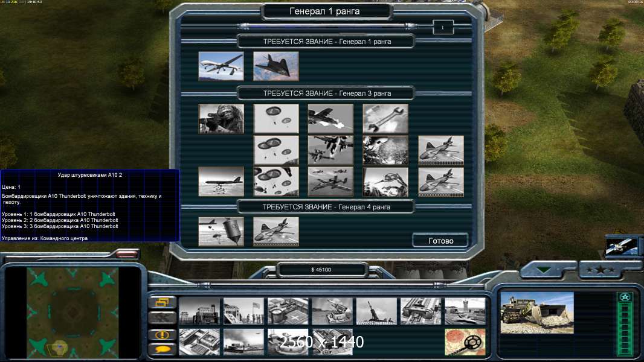The image size is (644, 362).
Task: Pick the level 3 paradrop icon with many parachutes
Action: (x=276, y=182)
